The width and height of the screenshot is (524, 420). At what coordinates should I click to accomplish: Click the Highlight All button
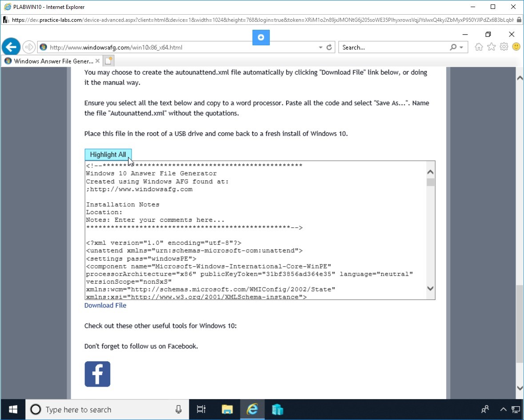[108, 155]
